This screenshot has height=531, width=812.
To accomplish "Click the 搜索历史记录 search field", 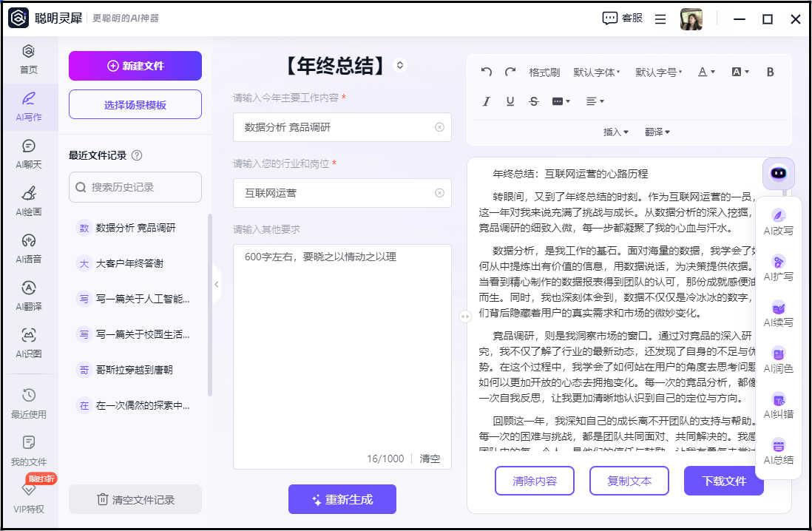I will 135,187.
